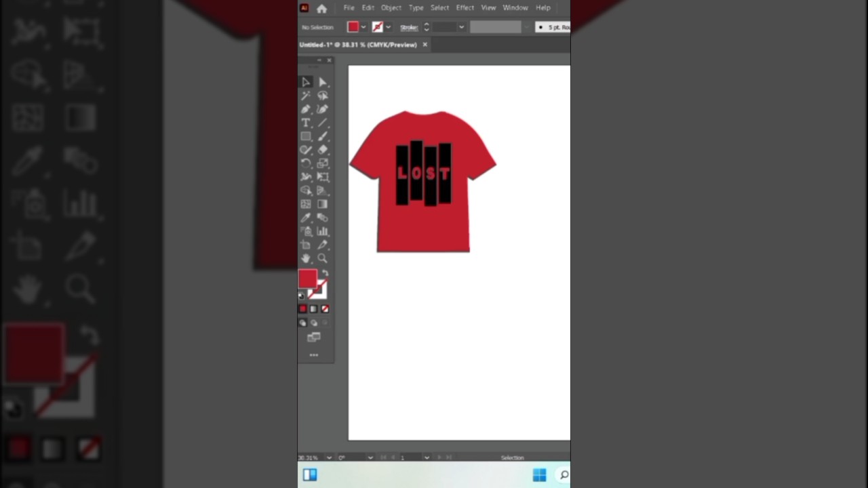Screen dimensions: 868x488
Task: Activate the Perspective Grid tool
Action: tap(323, 190)
